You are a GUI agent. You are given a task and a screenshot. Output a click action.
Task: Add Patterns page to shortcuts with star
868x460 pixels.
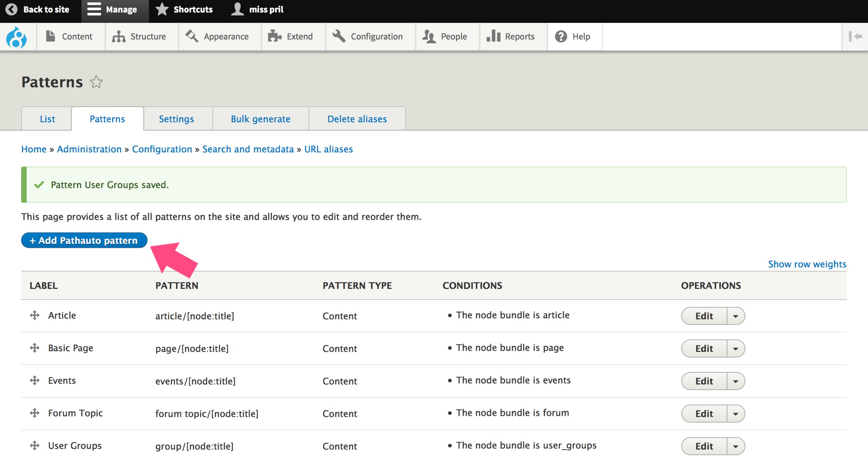(96, 82)
